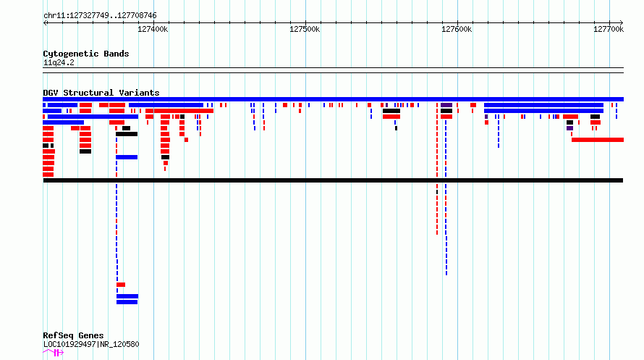This screenshot has height=360, width=644.
Task: Click the 11q24.2 band label
Action: (x=59, y=62)
